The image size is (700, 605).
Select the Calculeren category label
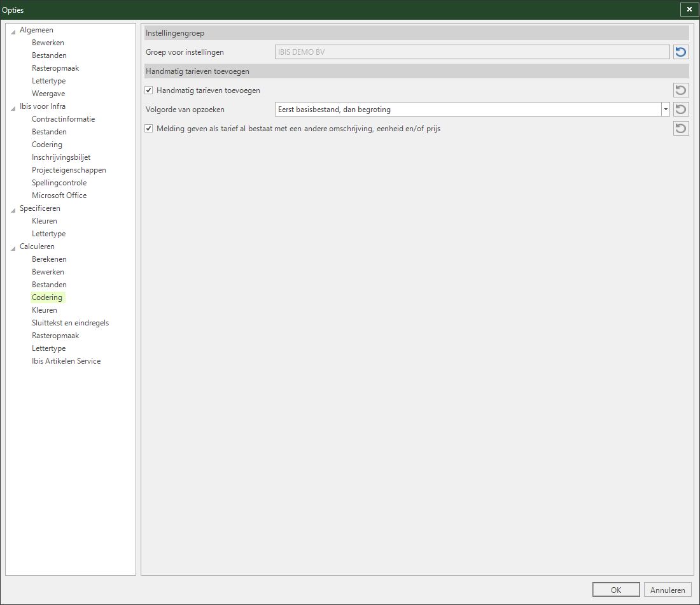(37, 246)
